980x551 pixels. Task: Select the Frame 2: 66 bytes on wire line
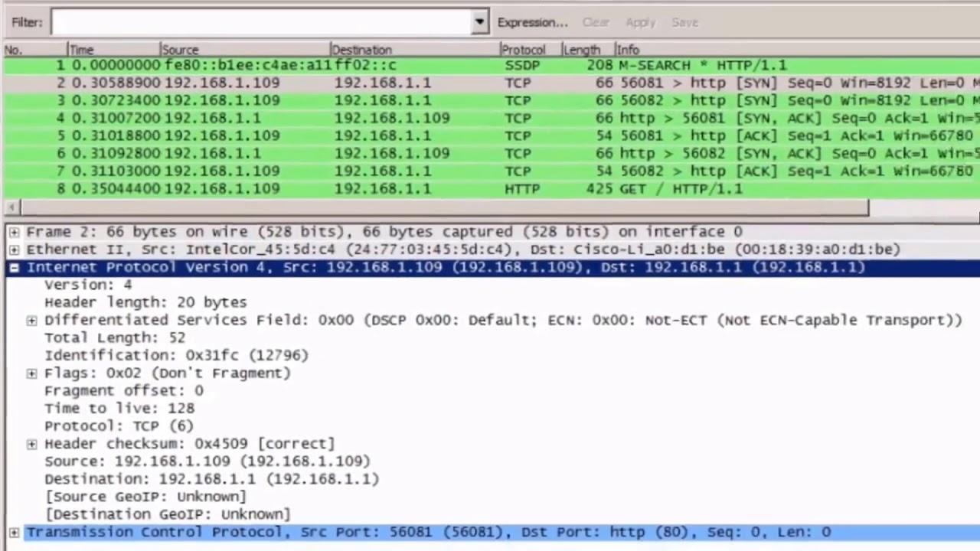(x=384, y=232)
